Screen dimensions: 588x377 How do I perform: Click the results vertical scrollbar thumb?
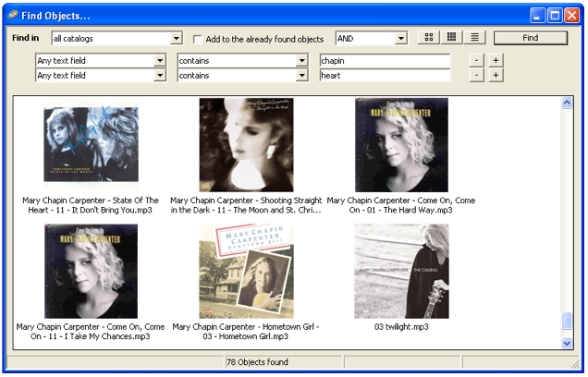[x=567, y=322]
